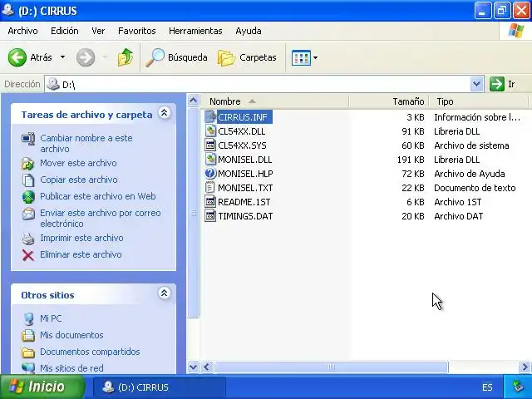The image size is (532, 399).
Task: Click the ES language indicator in taskbar
Action: (487, 387)
